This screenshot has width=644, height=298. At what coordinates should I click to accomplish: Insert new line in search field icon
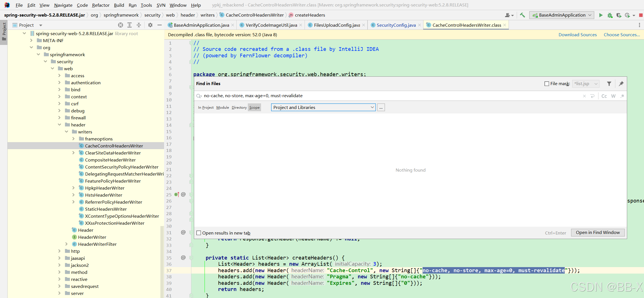click(593, 96)
